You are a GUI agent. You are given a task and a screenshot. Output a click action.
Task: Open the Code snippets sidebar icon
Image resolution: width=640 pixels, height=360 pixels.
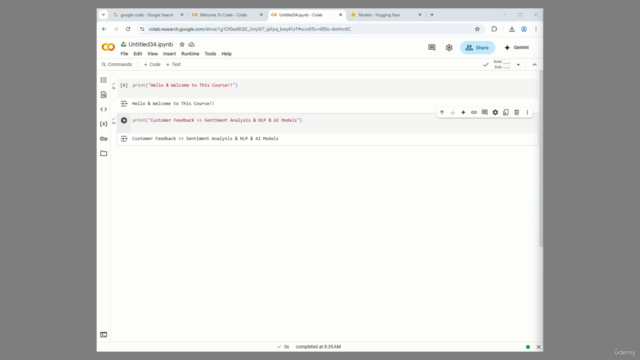tap(104, 109)
